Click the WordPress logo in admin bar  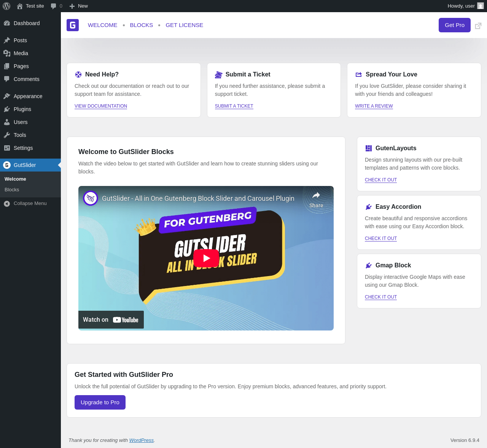tap(6, 6)
